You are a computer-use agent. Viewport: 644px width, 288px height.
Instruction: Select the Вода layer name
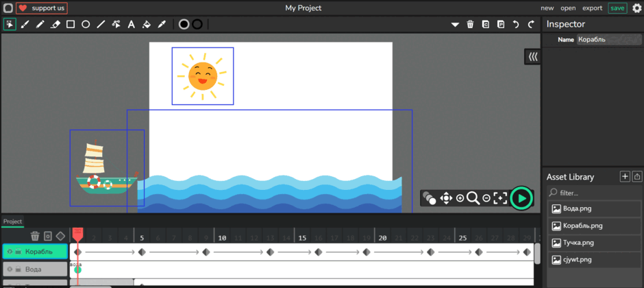(34, 269)
